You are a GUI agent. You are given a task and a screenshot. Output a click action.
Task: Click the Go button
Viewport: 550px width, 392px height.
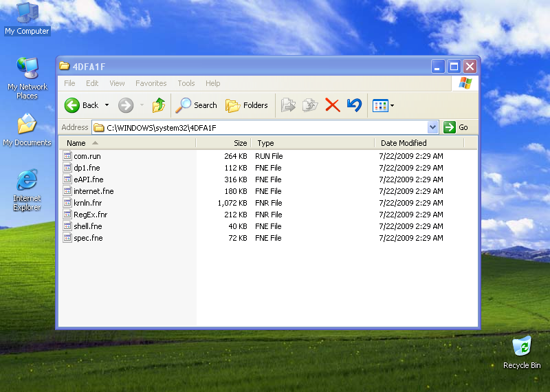tap(456, 127)
